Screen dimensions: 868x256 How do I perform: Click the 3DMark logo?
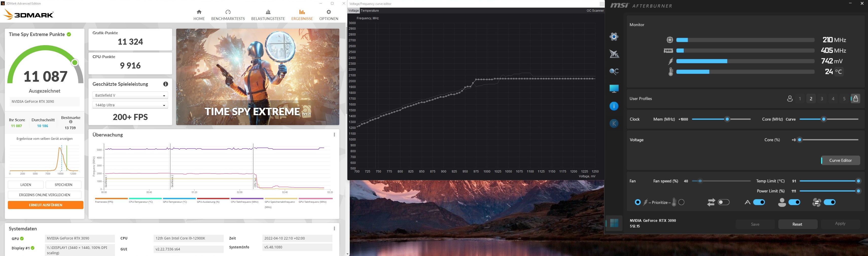coord(28,14)
